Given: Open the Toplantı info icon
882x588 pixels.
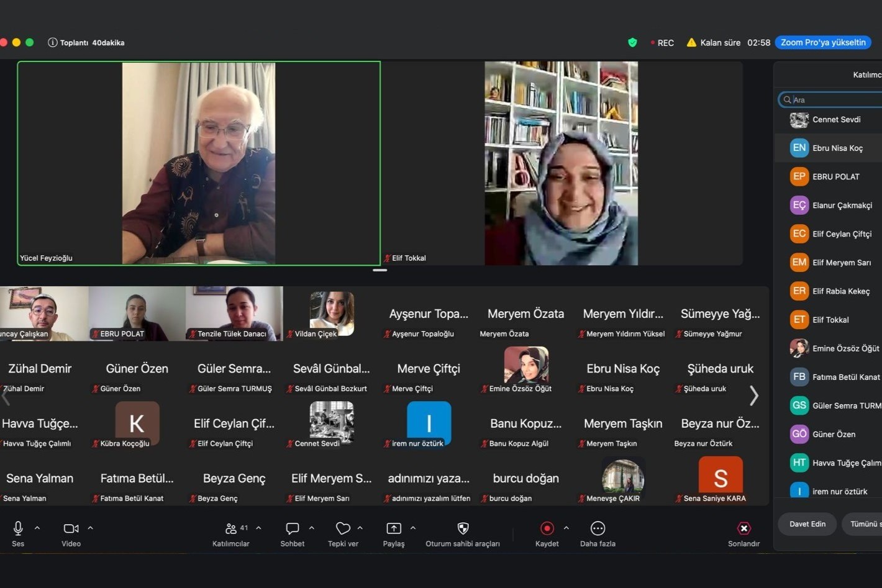Looking at the screenshot, I should pos(53,42).
